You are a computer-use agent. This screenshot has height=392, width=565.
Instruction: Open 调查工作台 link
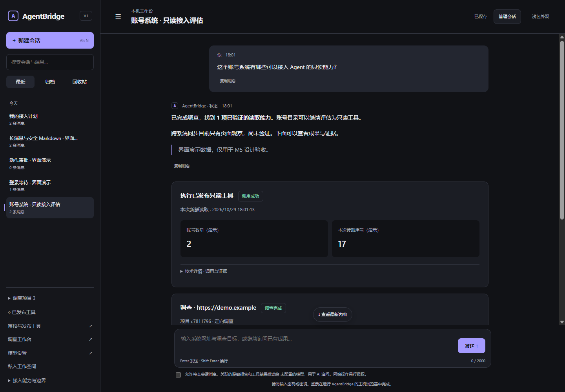20,339
